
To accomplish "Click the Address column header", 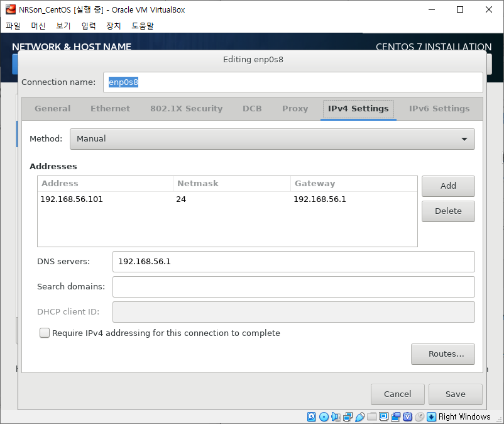I will pyautogui.click(x=105, y=184).
